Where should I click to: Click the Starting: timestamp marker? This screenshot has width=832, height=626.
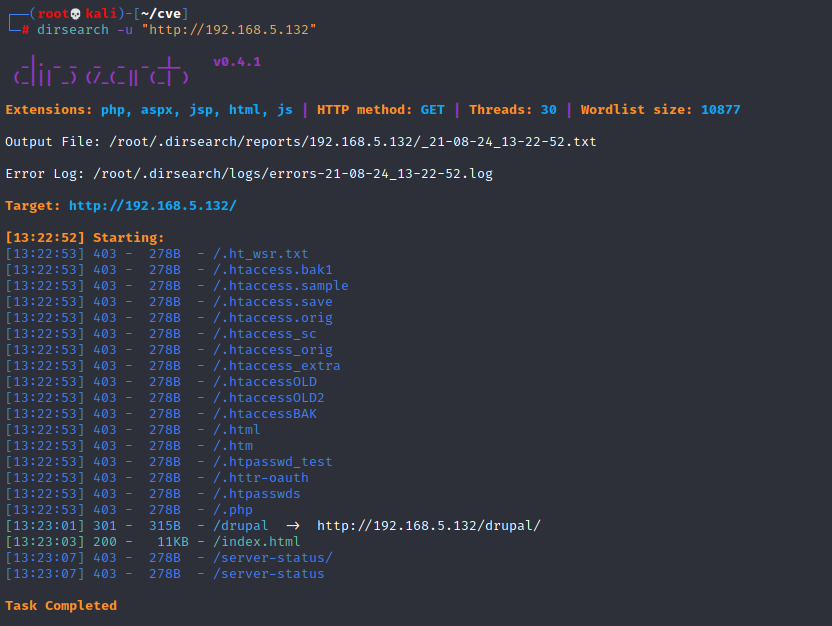coord(48,237)
